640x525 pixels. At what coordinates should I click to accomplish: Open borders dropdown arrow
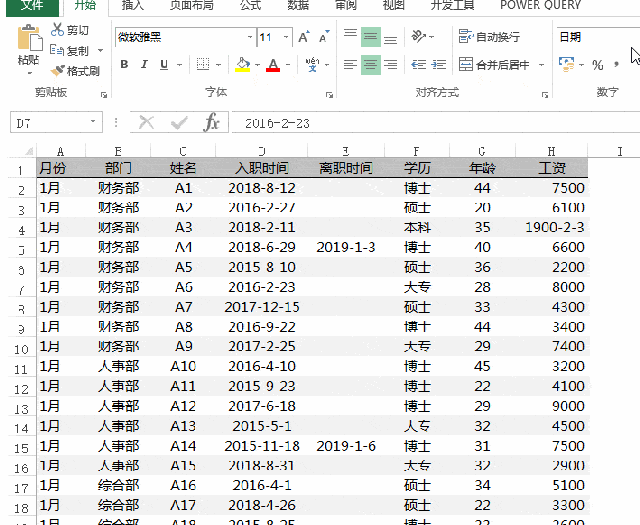[x=218, y=65]
